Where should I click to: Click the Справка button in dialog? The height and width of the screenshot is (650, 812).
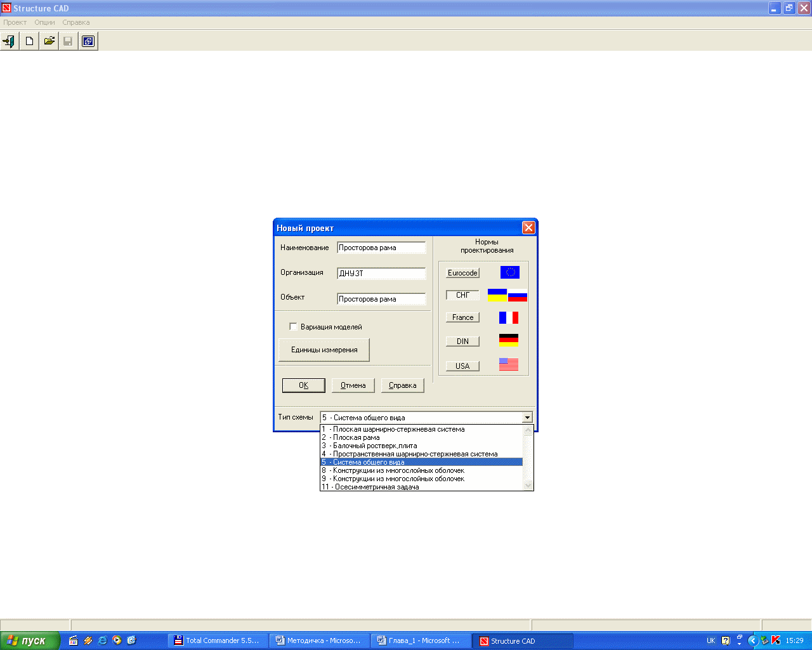(x=403, y=385)
